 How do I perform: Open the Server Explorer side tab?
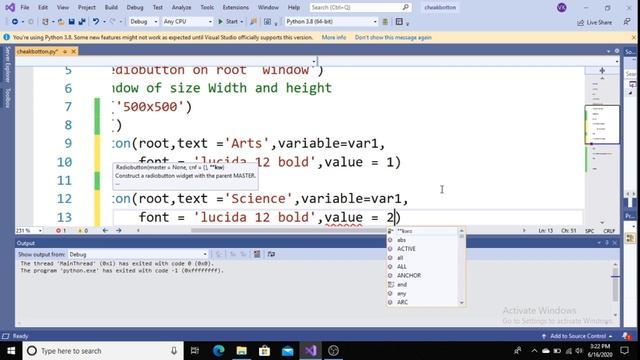point(7,64)
